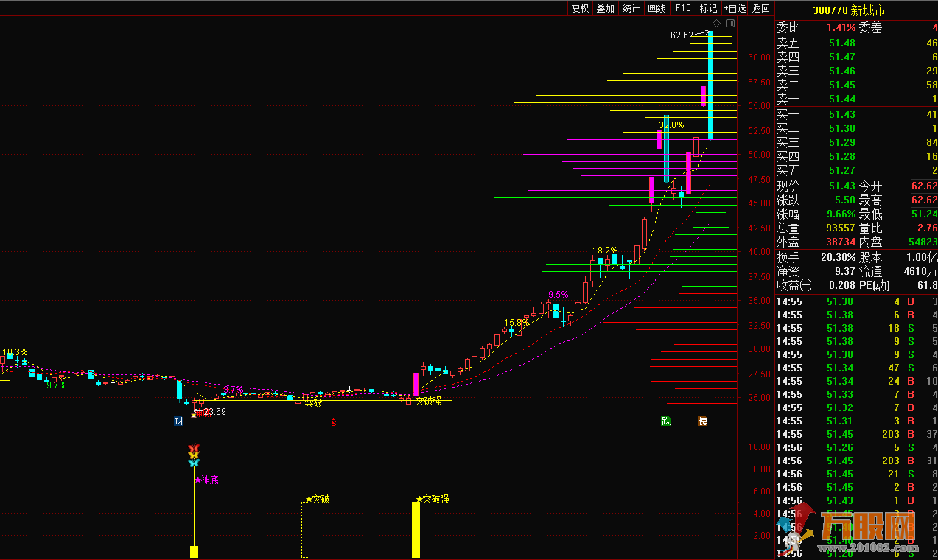Select the 买二 51.30 order row
Screen dimensions: 938x560
(x=856, y=129)
